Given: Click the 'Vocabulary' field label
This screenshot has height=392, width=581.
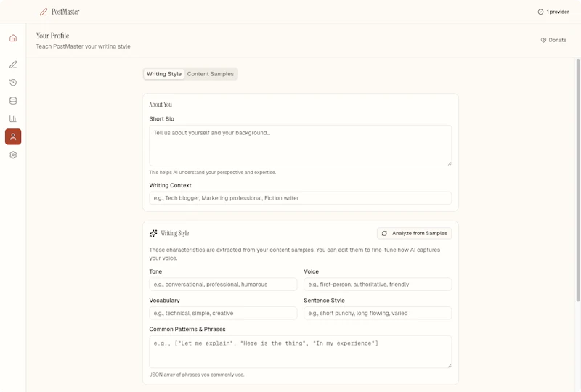Looking at the screenshot, I should 165,301.
